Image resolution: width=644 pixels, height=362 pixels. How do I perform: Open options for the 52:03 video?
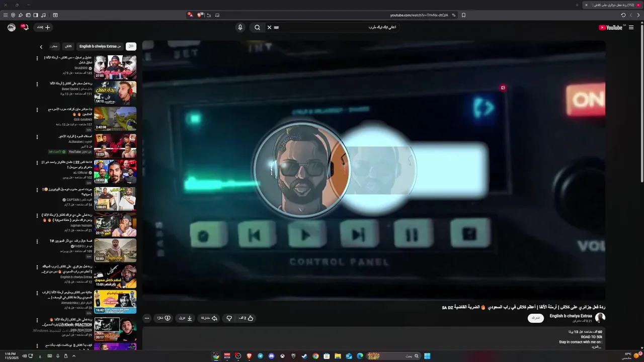37,241
